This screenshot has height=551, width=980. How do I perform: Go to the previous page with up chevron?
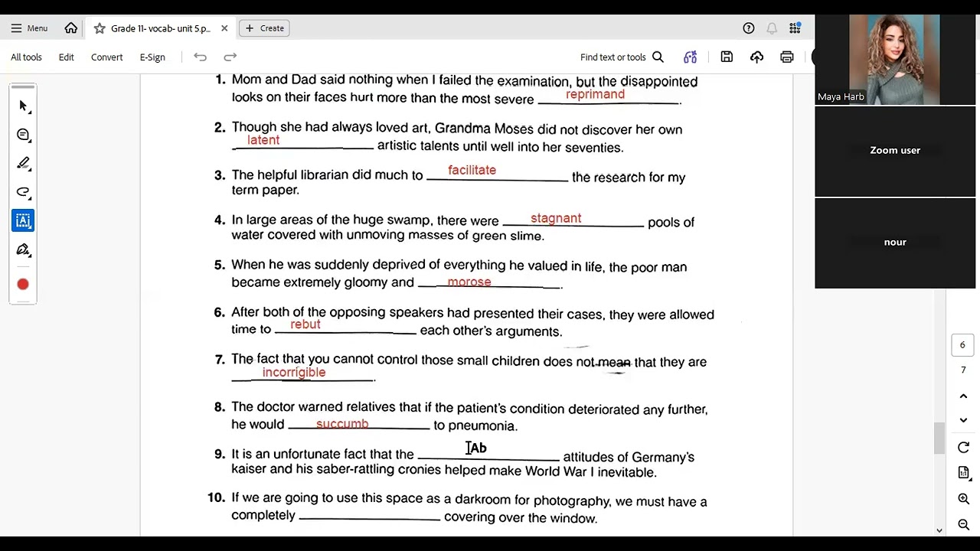(x=963, y=396)
